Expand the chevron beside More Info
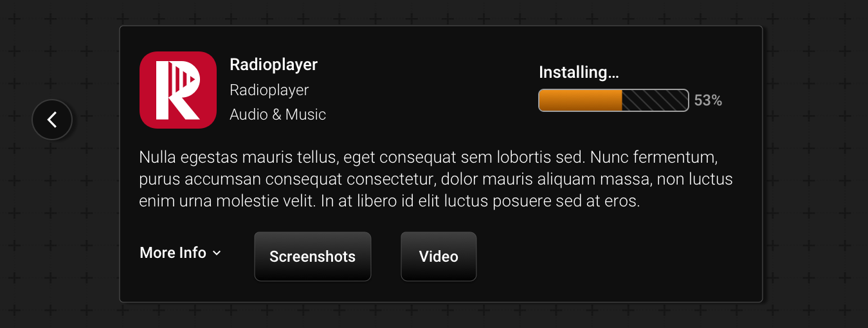This screenshot has height=328, width=868. (217, 253)
